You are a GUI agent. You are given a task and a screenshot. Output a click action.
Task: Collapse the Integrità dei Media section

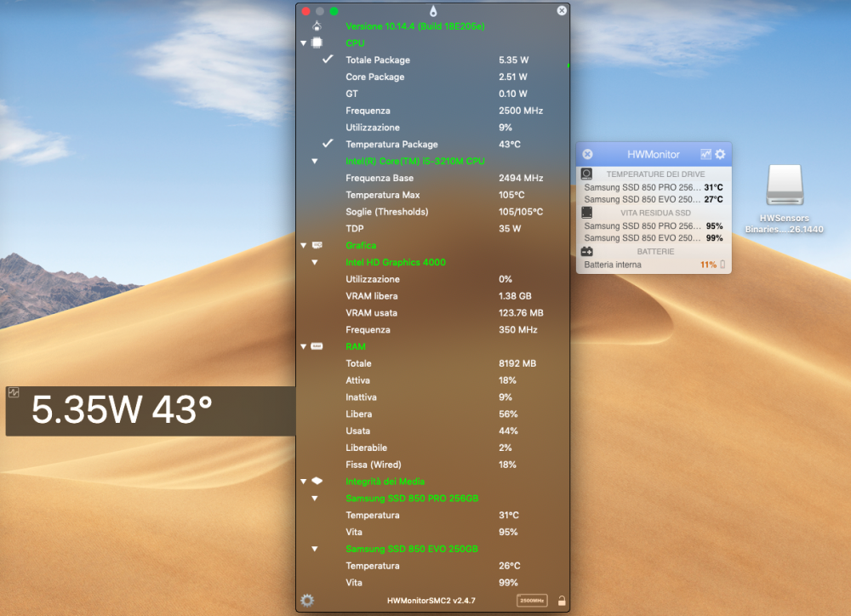(x=304, y=482)
